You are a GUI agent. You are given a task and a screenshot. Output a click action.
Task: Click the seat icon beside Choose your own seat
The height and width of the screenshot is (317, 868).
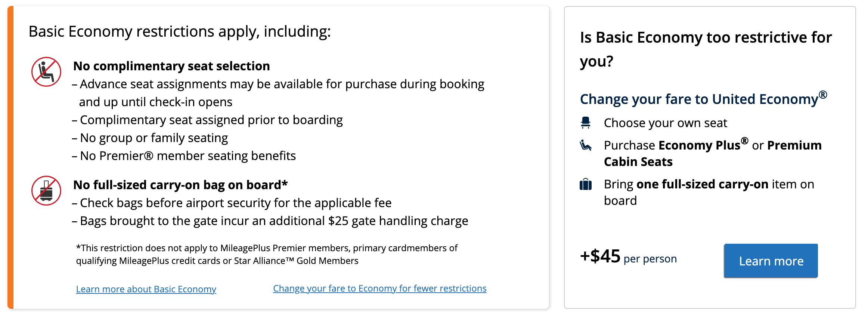tap(586, 123)
